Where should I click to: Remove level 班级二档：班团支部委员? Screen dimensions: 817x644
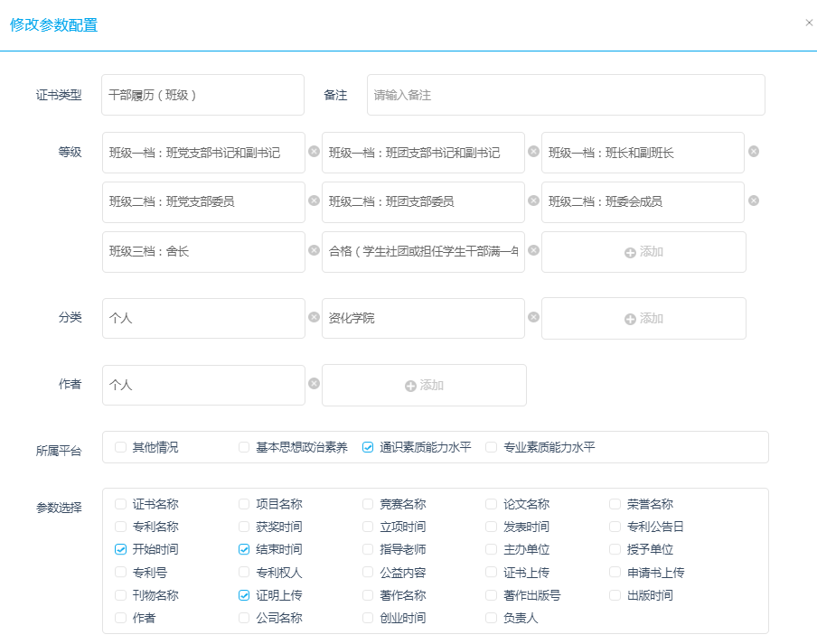coord(533,201)
